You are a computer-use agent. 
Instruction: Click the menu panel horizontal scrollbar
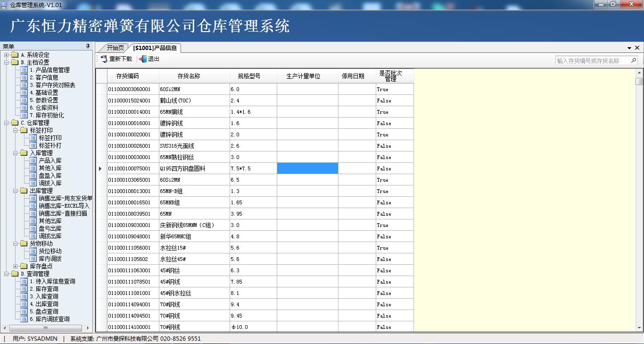(x=45, y=328)
